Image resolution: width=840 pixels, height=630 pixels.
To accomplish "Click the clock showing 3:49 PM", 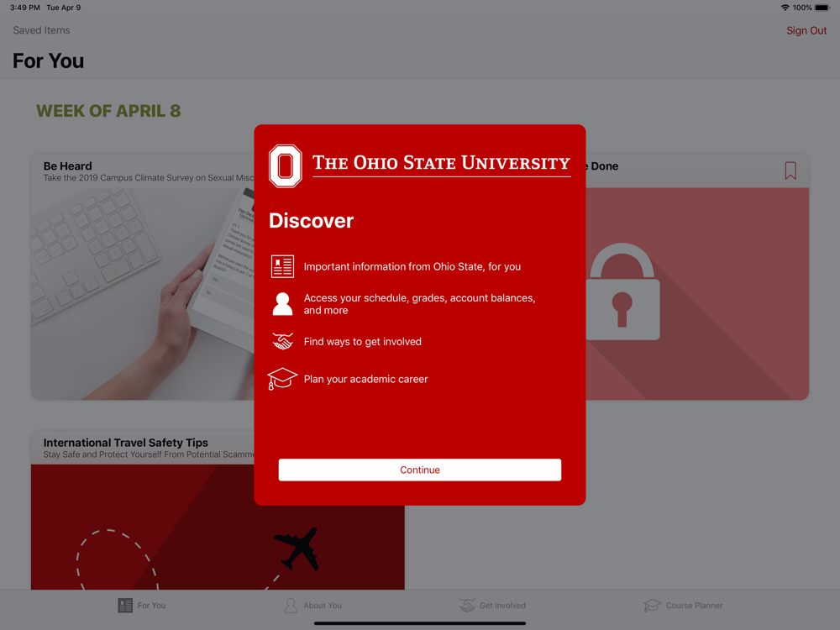I will point(24,8).
